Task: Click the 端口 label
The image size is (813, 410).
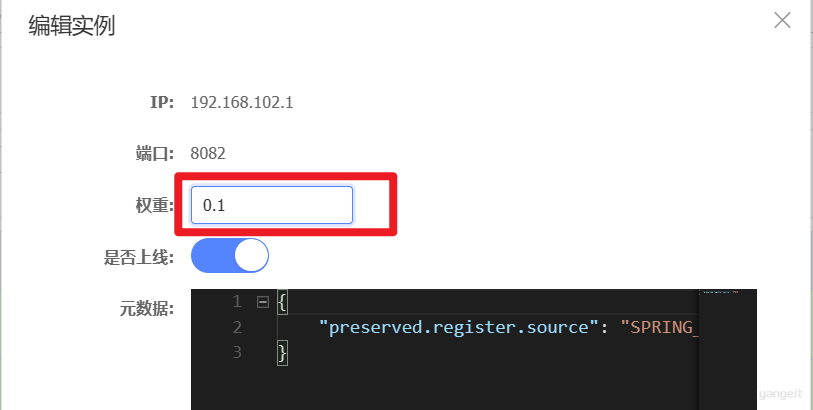Action: 155,153
